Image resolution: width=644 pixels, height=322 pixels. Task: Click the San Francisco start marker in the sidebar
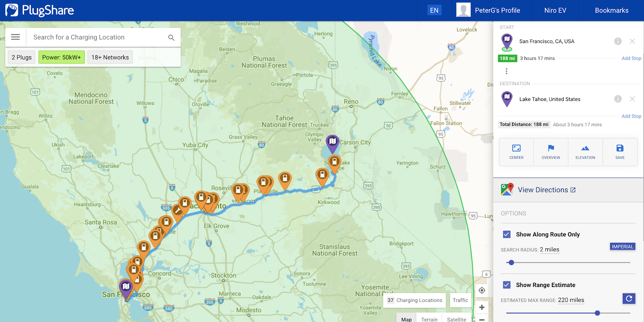pyautogui.click(x=507, y=42)
